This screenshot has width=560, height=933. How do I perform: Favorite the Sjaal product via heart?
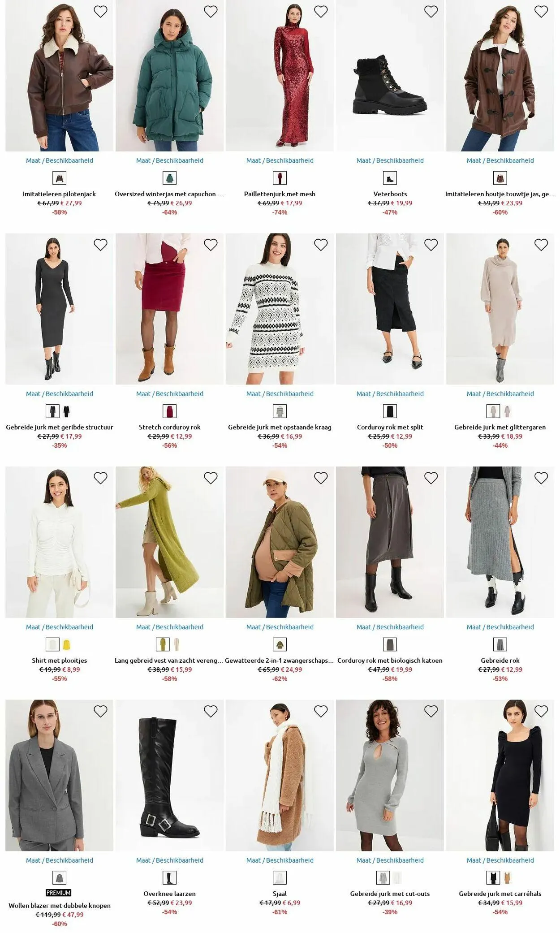pyautogui.click(x=321, y=711)
